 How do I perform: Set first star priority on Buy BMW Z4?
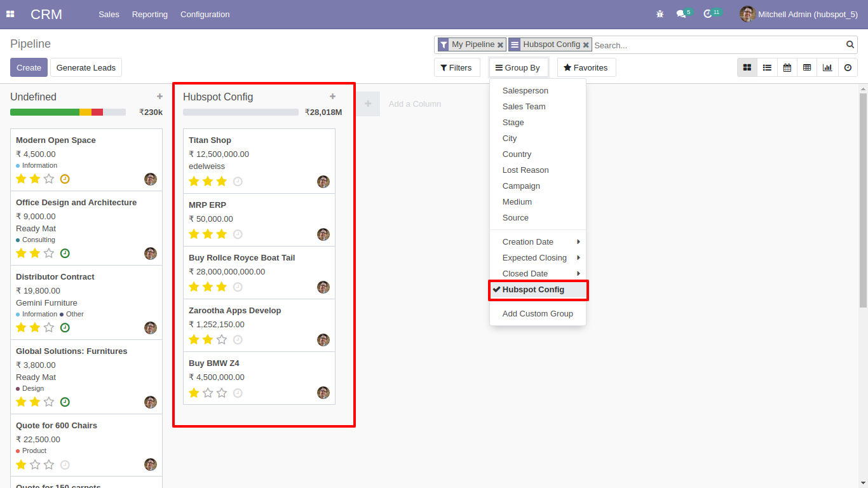(x=194, y=393)
